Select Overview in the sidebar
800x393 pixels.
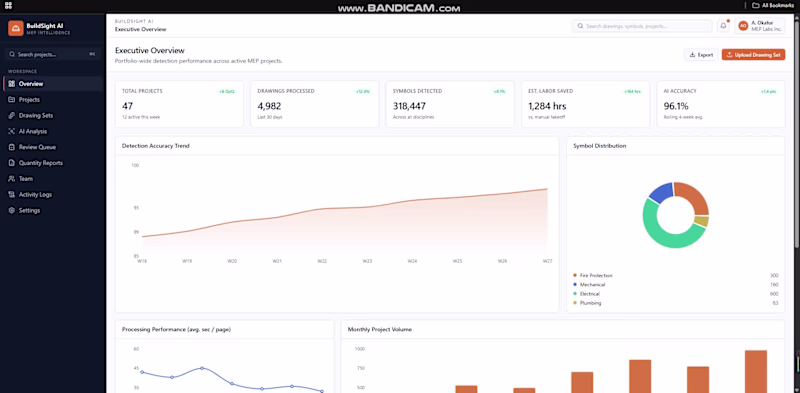(x=53, y=84)
